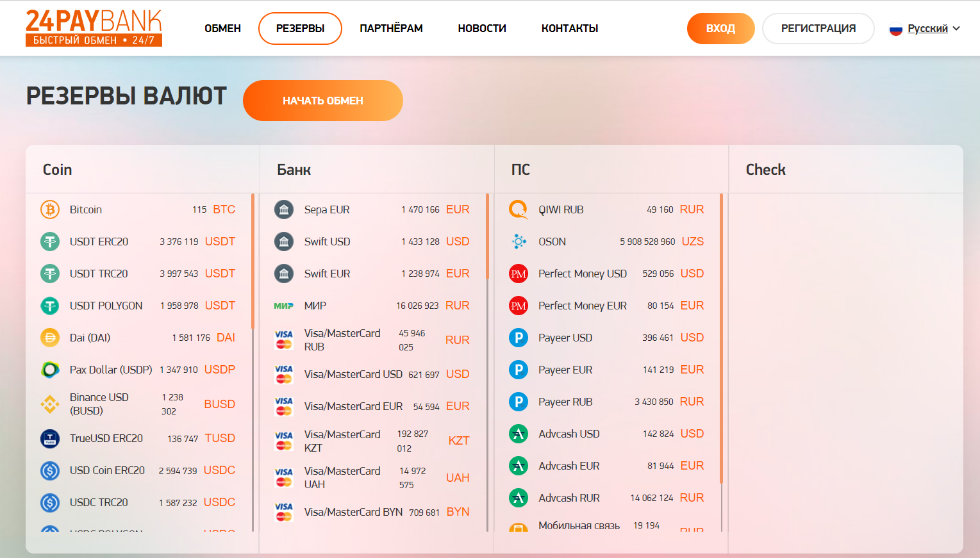980x558 pixels.
Task: Click the QIWI RUB icon
Action: 519,209
